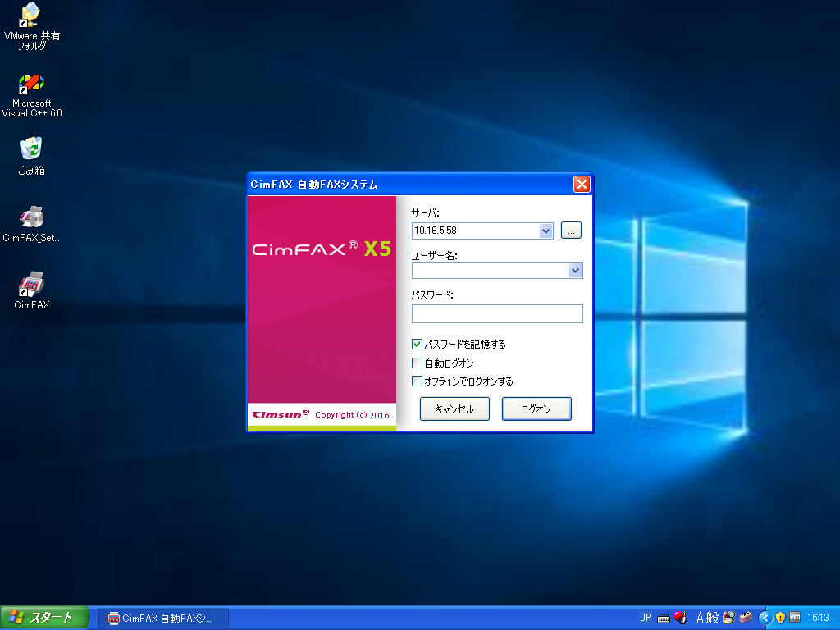This screenshot has height=630, width=840.
Task: Expand the ユーザー名 username dropdown
Action: pos(575,271)
